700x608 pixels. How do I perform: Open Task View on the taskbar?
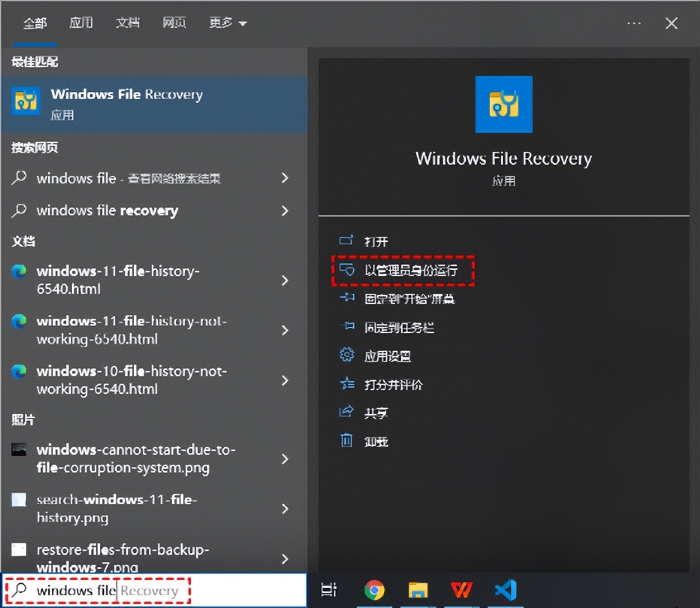tap(329, 590)
